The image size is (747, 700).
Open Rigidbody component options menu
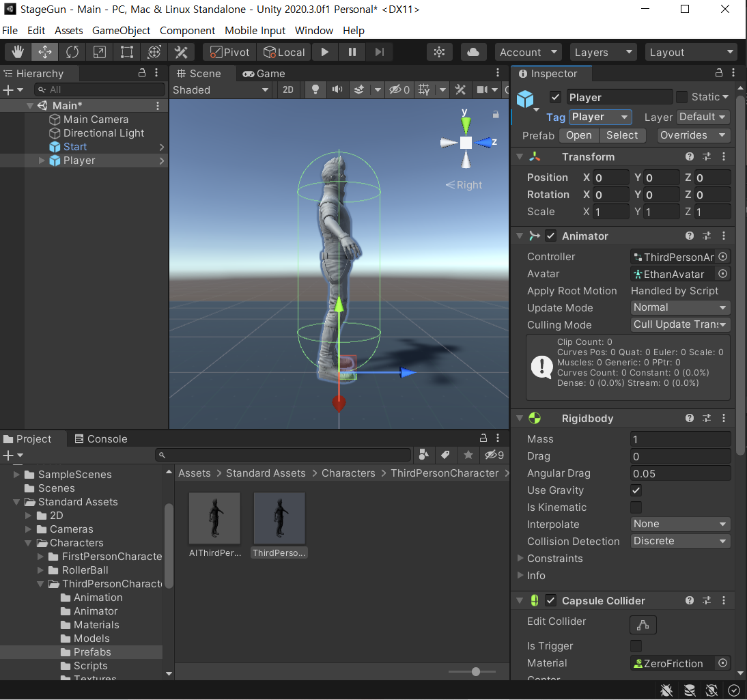coord(724,419)
